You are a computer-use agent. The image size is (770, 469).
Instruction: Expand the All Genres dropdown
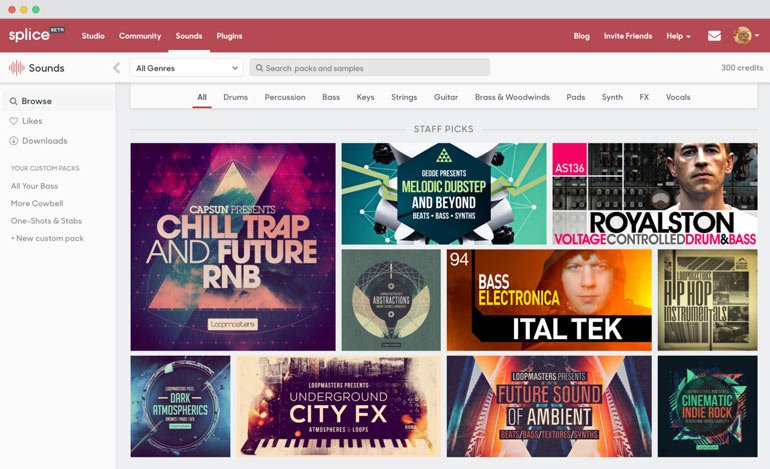(x=187, y=68)
